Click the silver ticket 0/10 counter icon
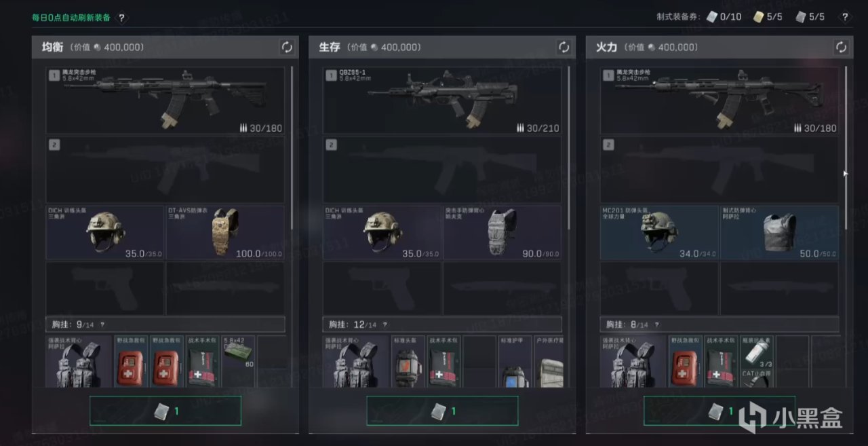The height and width of the screenshot is (446, 868). (711, 17)
